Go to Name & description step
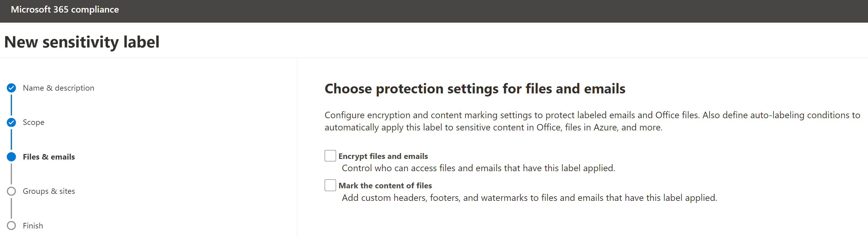The width and height of the screenshot is (868, 237). 59,88
